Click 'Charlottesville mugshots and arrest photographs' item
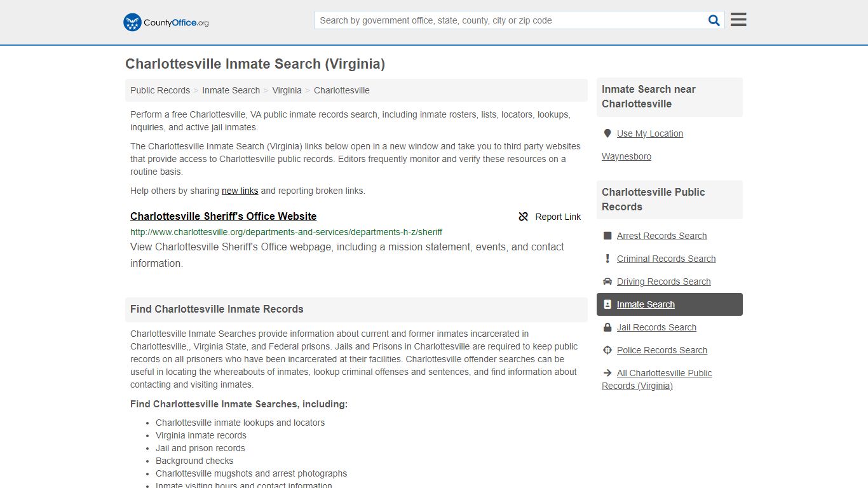Screen dimensions: 868x488 point(251,473)
